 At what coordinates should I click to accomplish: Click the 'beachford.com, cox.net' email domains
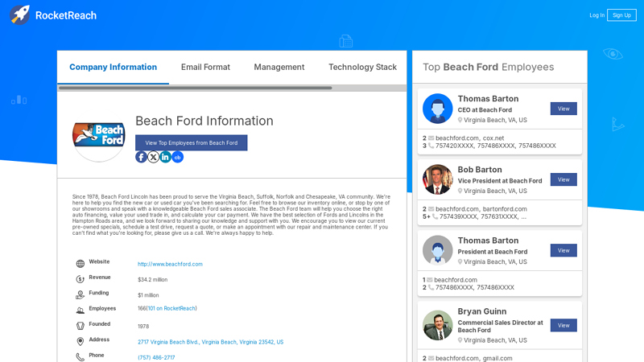tap(469, 138)
